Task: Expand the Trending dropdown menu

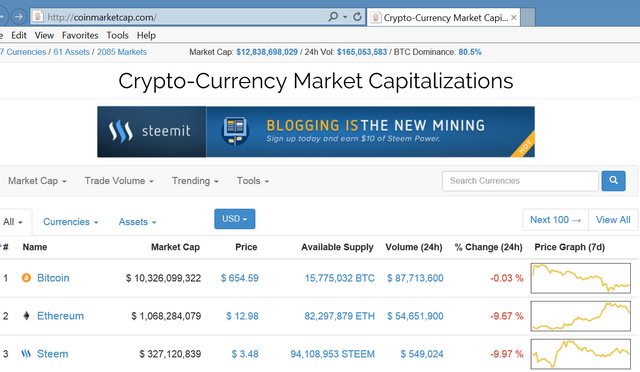Action: pos(195,181)
